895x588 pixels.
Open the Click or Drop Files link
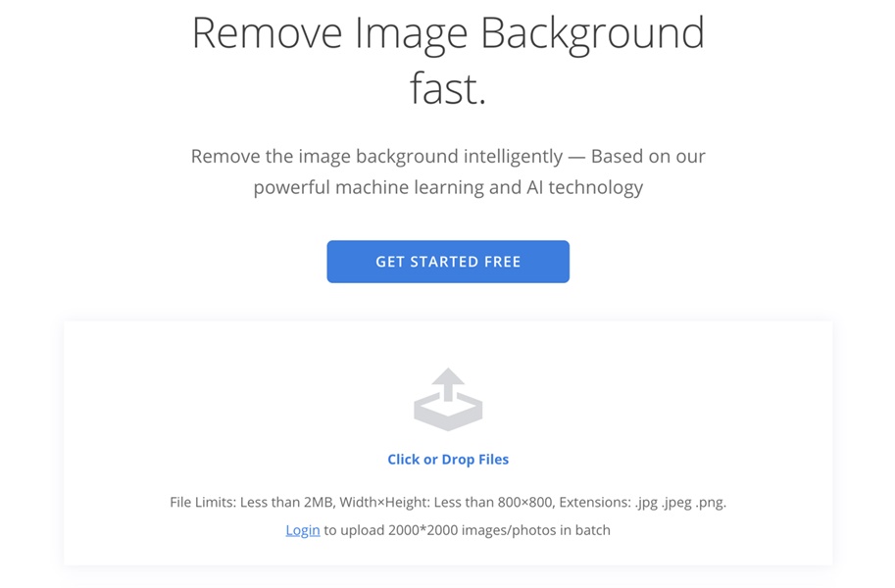pos(448,460)
